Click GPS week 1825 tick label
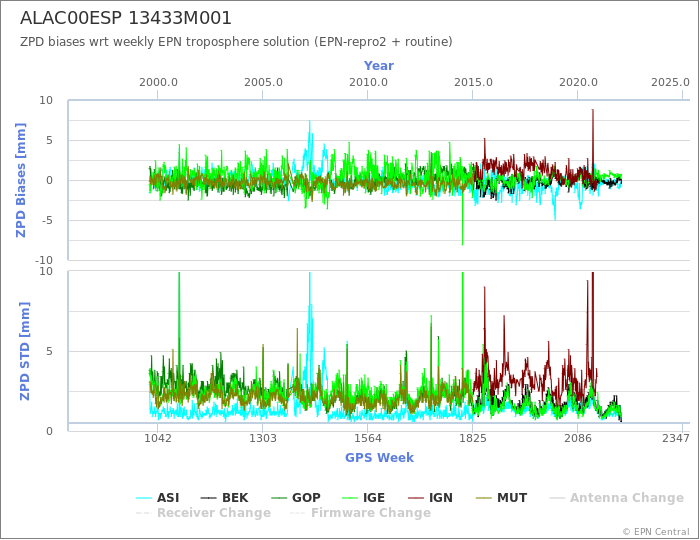Screen dimensions: 700x540 473,439
